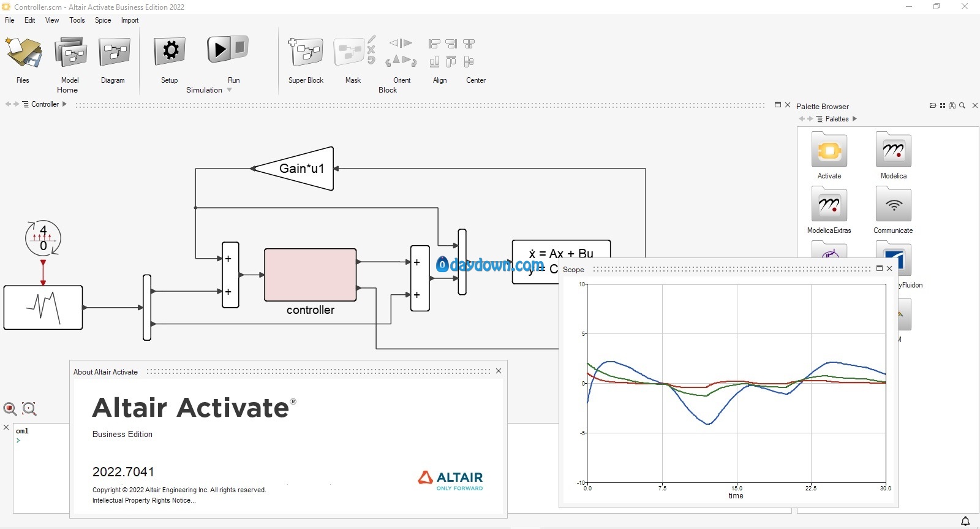Create a Super Block
Screen dimensions: 980x529
305,52
